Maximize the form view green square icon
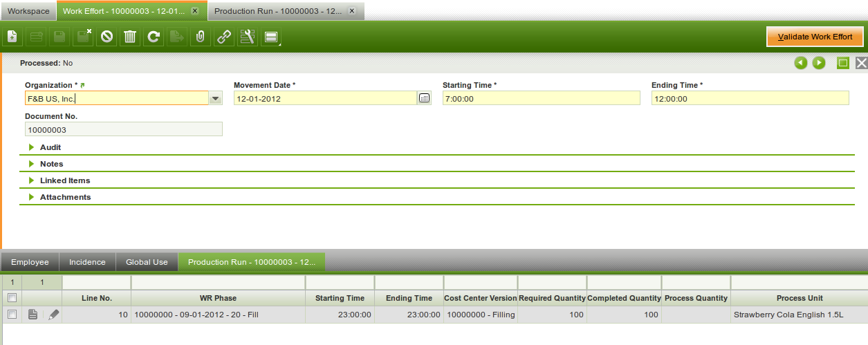This screenshot has height=345, width=868. 843,63
